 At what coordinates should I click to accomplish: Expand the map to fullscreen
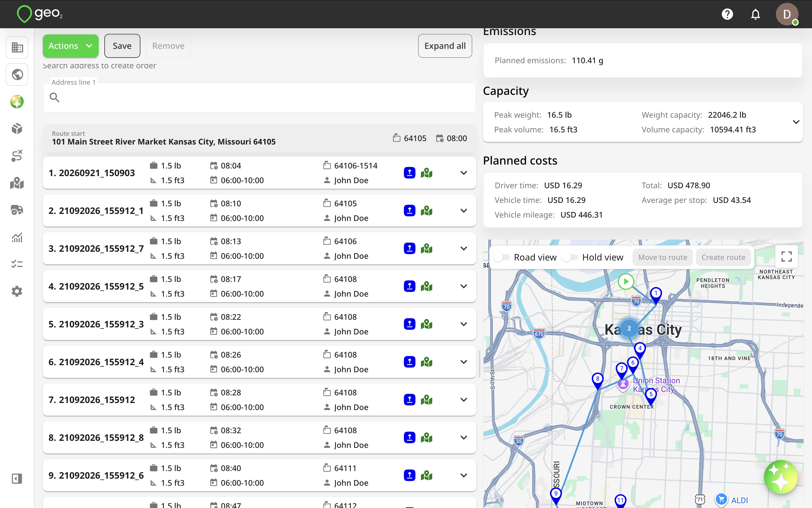click(x=787, y=257)
